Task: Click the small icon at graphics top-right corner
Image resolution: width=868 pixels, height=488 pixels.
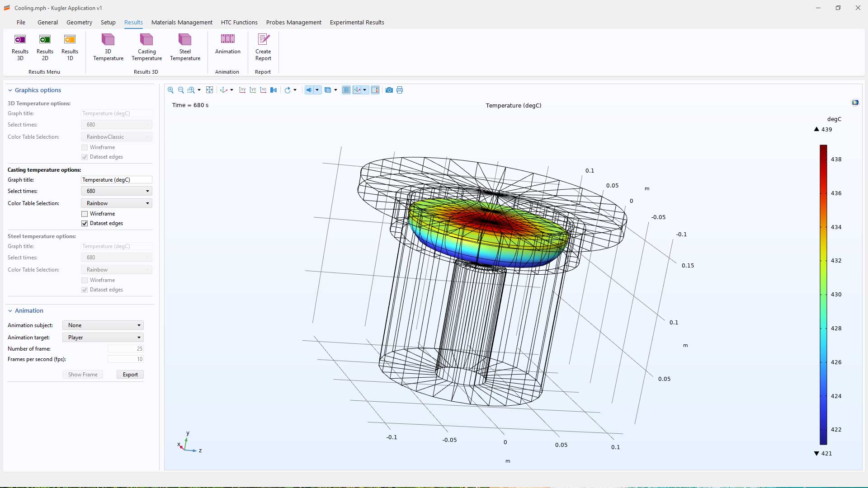Action: 855,103
